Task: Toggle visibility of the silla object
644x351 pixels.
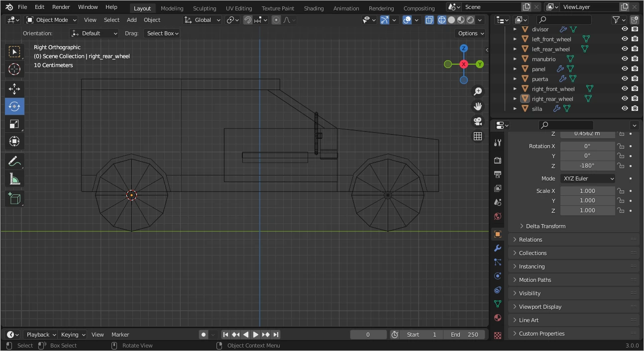Action: 625,109
